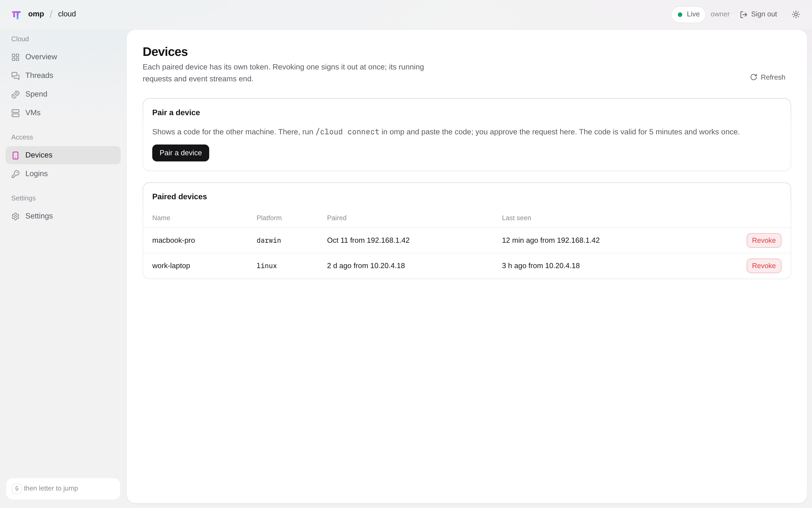Click the owner role label

(x=720, y=14)
